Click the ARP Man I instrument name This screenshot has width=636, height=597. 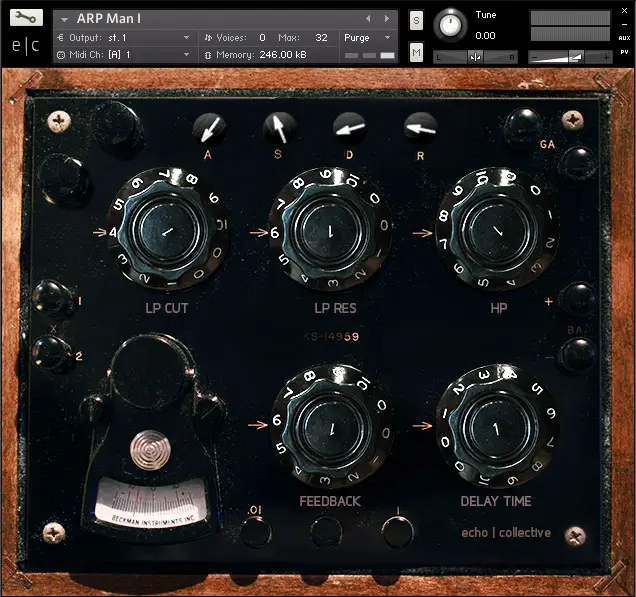(x=109, y=19)
